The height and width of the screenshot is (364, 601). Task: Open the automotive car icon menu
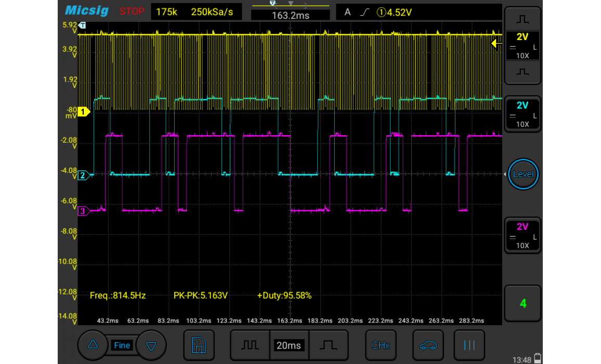pyautogui.click(x=428, y=345)
